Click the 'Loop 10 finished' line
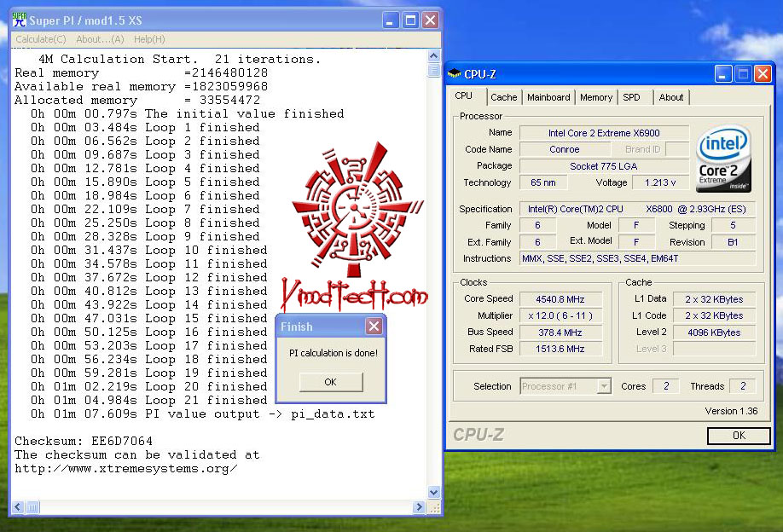The width and height of the screenshot is (783, 532). click(x=148, y=250)
